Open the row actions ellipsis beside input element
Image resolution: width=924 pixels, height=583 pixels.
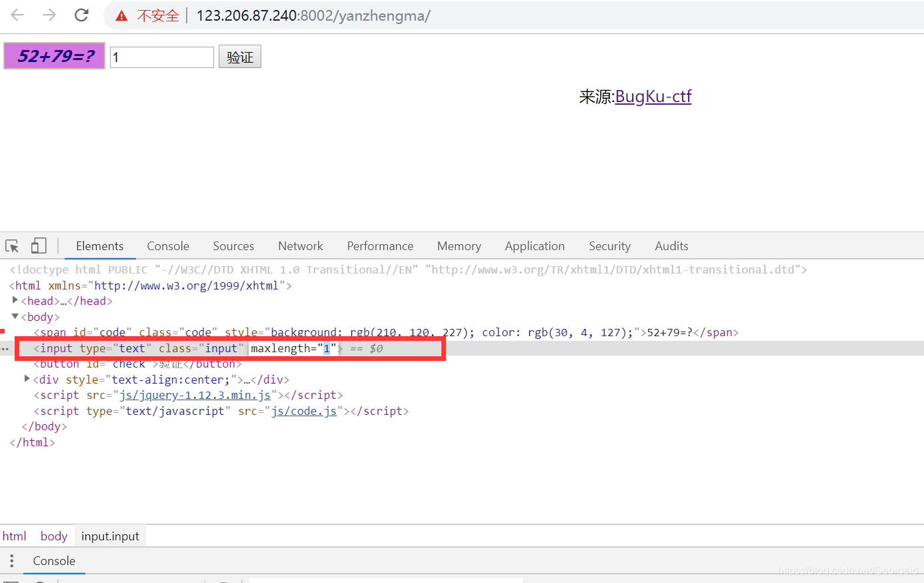5,349
